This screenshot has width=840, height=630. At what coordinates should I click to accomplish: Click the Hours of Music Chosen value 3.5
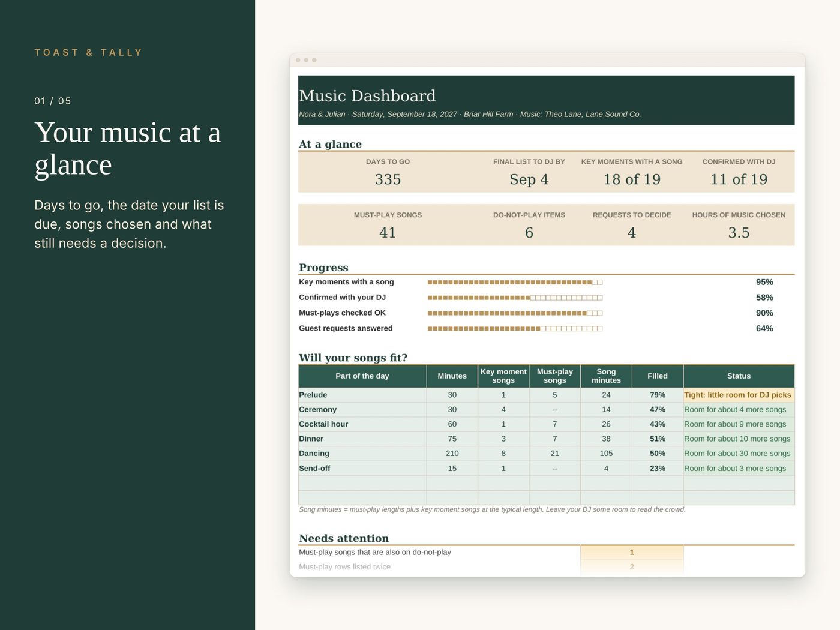[739, 233]
